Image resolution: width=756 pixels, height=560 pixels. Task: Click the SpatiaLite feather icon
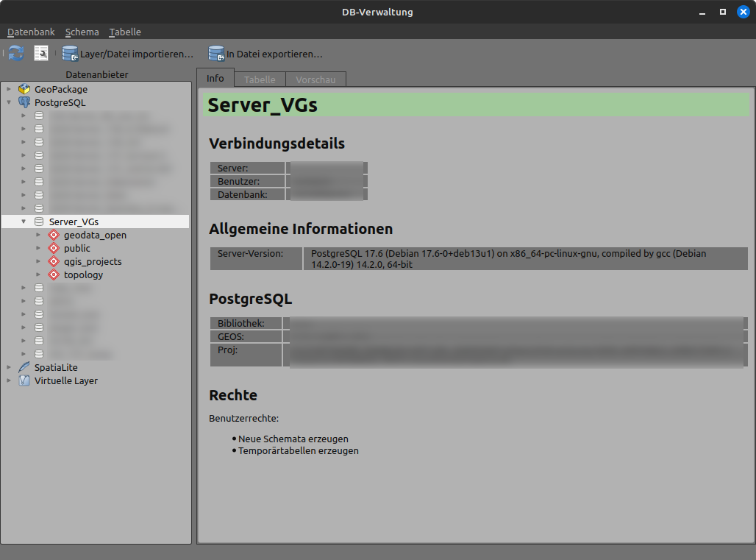click(x=24, y=367)
